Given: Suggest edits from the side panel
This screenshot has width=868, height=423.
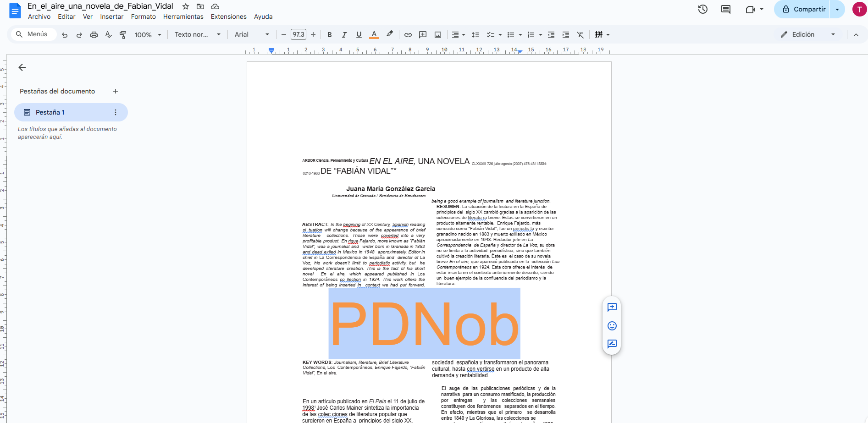Looking at the screenshot, I should 612,344.
